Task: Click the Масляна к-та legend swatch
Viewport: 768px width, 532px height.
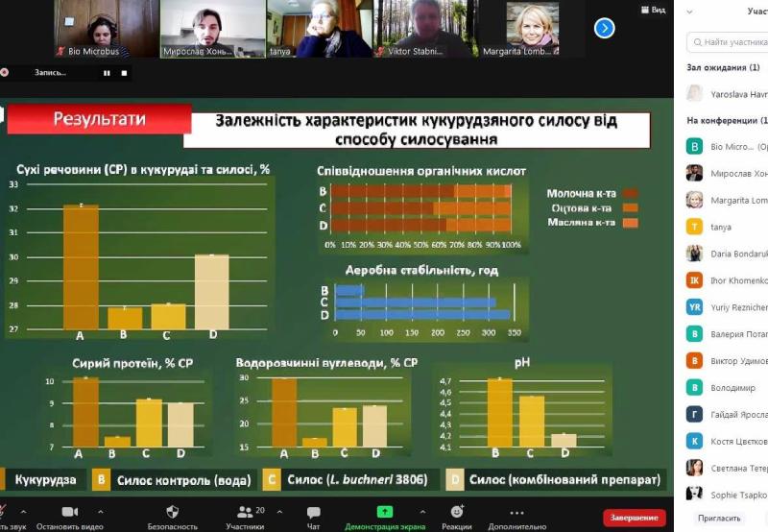Action: pos(630,223)
